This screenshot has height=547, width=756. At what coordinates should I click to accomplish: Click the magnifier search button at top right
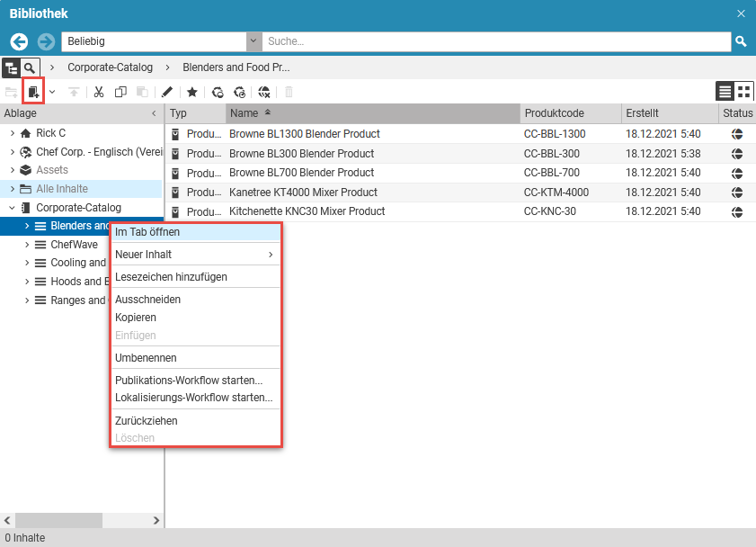(741, 41)
